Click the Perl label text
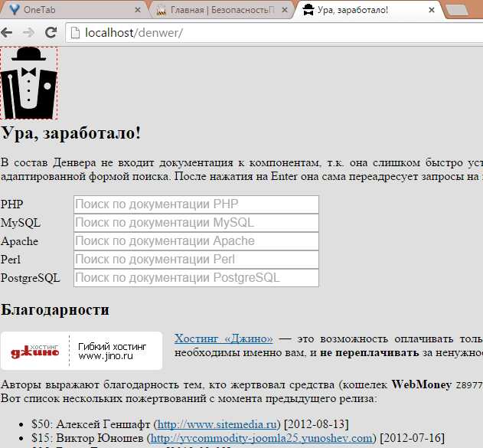483x448 pixels. [x=11, y=260]
